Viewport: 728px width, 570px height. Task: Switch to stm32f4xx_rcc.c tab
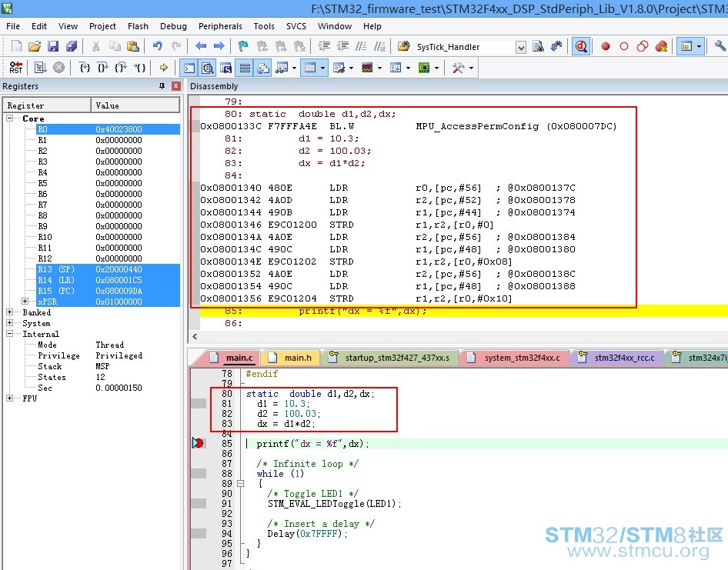click(x=617, y=358)
